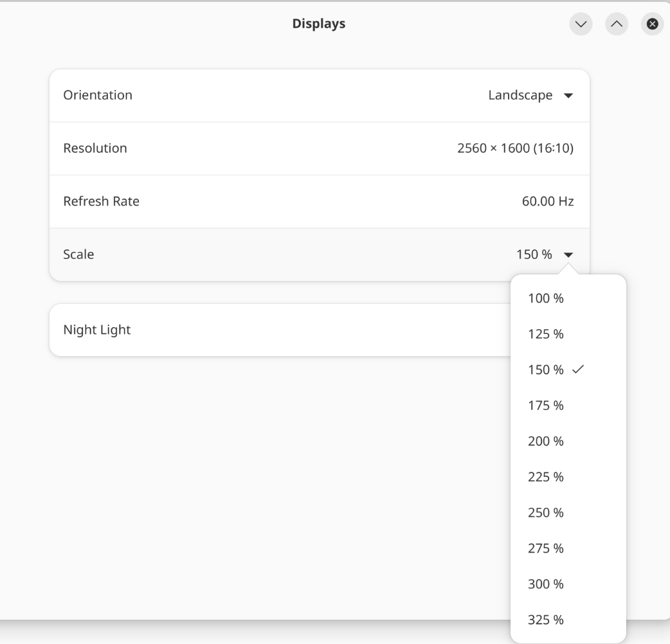The width and height of the screenshot is (670, 644).
Task: Open the Orientation Landscape dropdown
Action: tap(530, 95)
